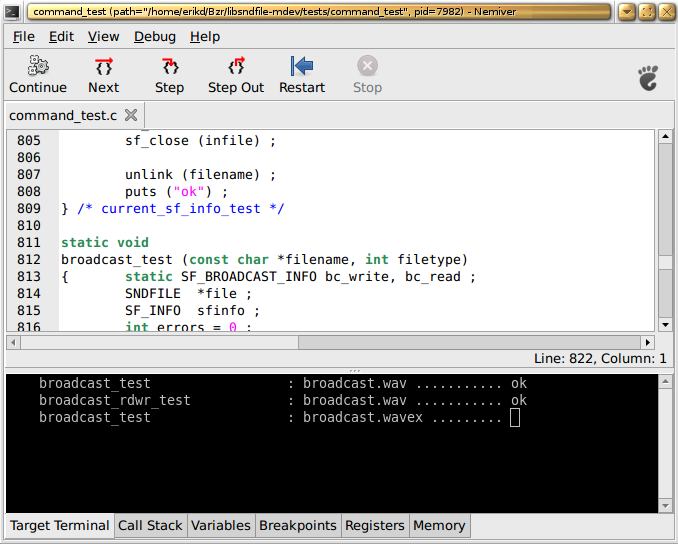The width and height of the screenshot is (678, 544).
Task: Click the greyed Stop icon
Action: tap(368, 66)
